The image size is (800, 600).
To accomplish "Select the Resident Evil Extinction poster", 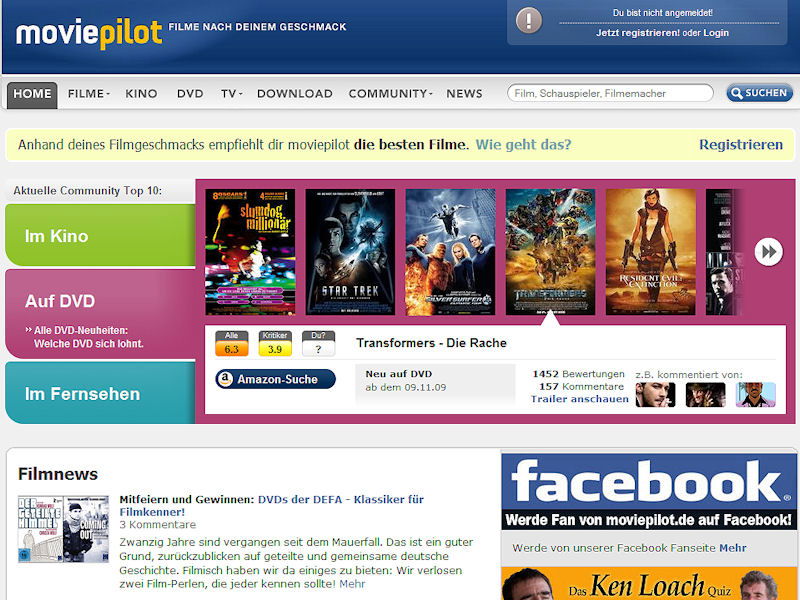I will tap(651, 252).
